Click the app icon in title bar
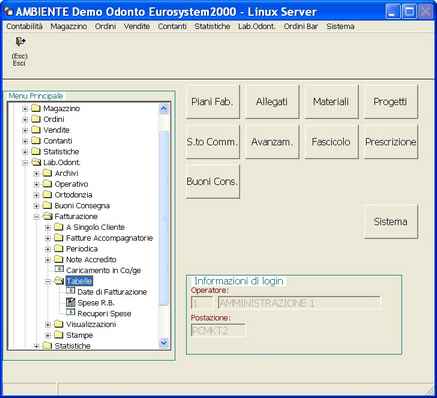 point(9,12)
